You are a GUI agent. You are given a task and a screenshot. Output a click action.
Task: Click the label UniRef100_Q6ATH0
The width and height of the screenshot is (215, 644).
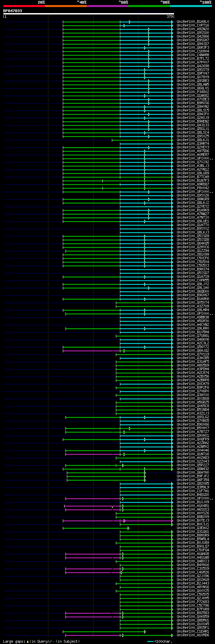193,472
